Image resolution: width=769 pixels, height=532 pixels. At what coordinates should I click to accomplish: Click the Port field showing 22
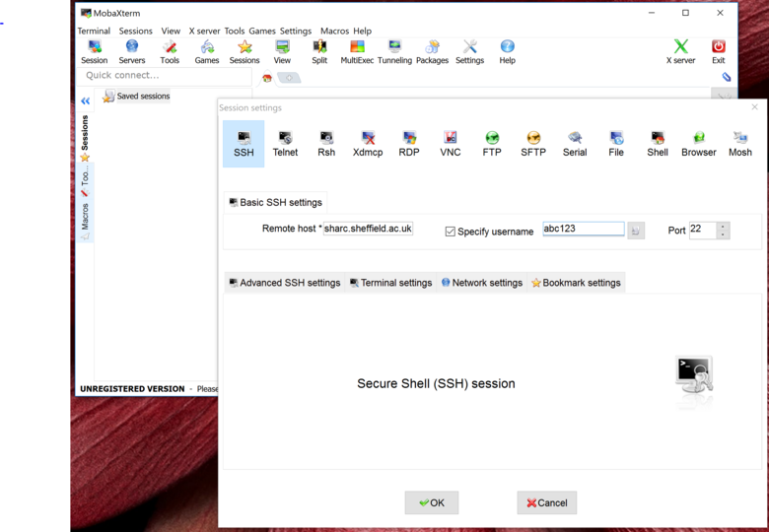coord(703,231)
